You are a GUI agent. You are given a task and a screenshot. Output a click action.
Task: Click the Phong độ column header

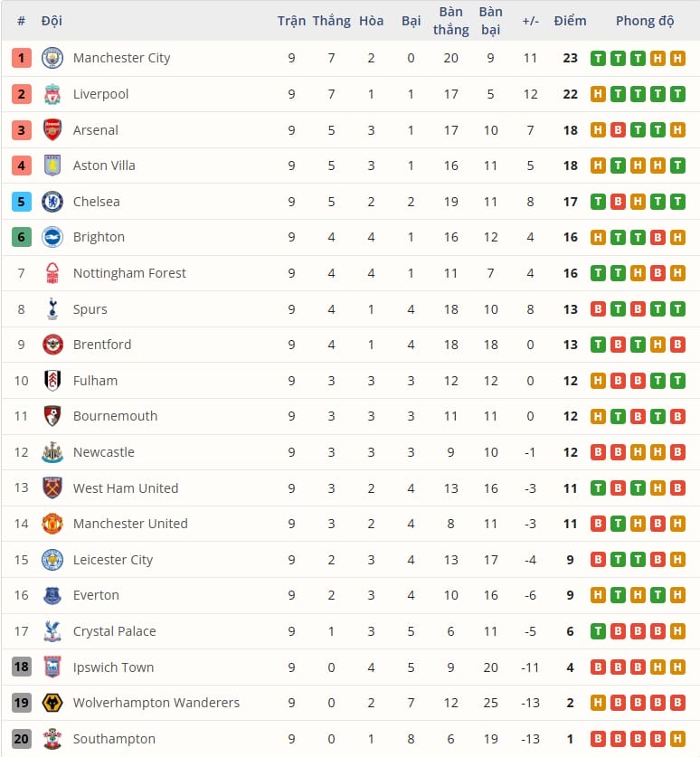[x=645, y=21]
